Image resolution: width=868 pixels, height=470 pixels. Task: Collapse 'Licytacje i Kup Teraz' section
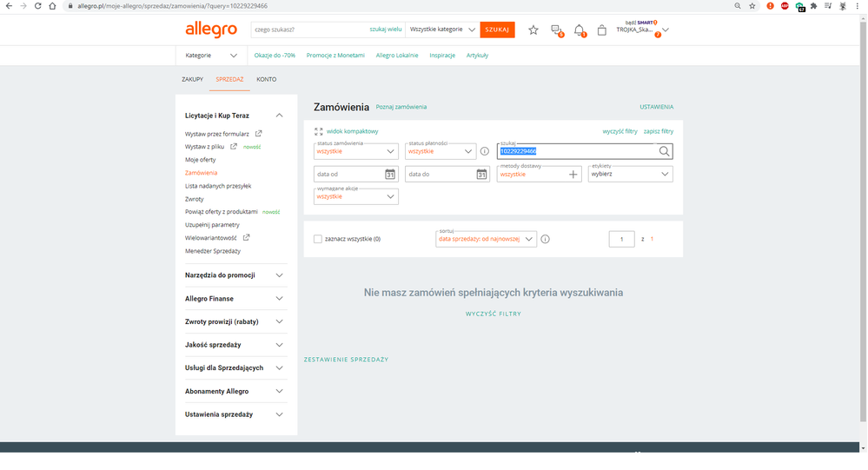(x=279, y=115)
